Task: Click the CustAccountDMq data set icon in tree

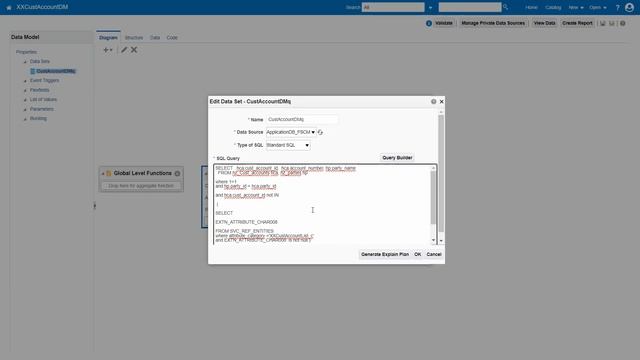Action: coord(33,71)
